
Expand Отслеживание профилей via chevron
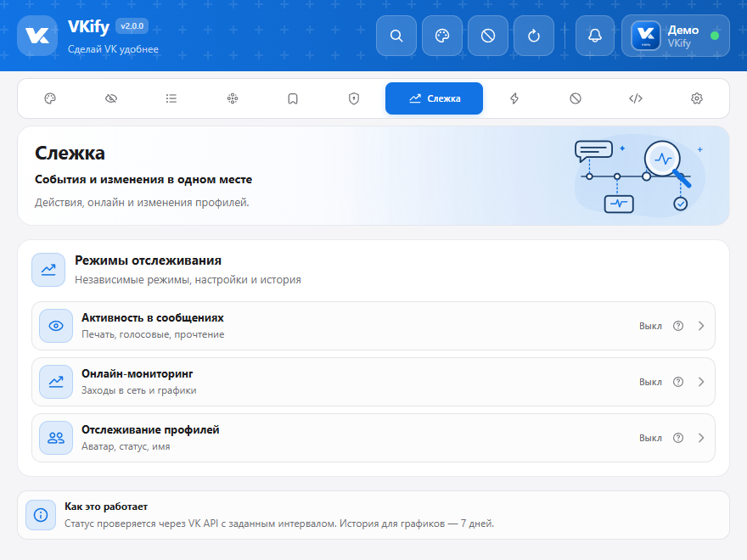pyautogui.click(x=701, y=438)
